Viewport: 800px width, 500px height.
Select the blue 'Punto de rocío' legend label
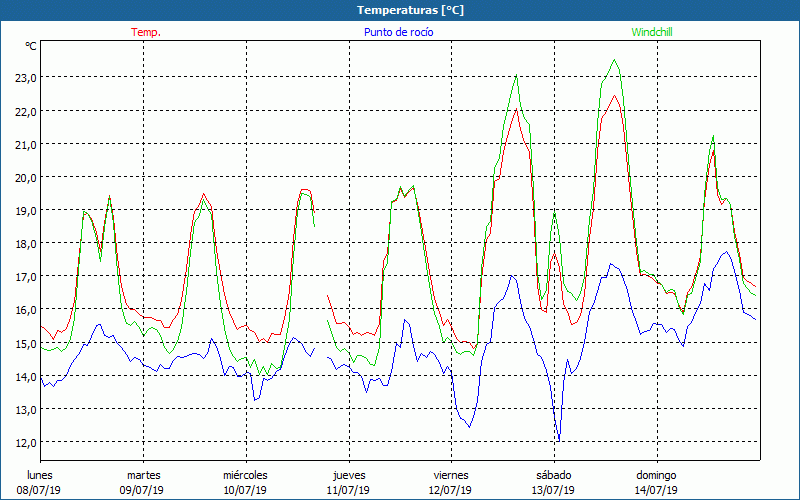click(x=398, y=32)
